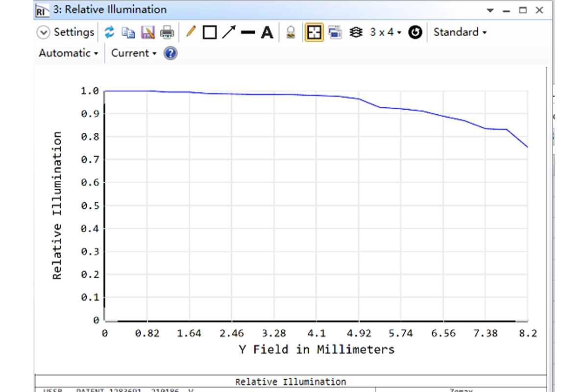This screenshot has width=588, height=392.
Task: Select the rectangle drawing tool
Action: [210, 33]
